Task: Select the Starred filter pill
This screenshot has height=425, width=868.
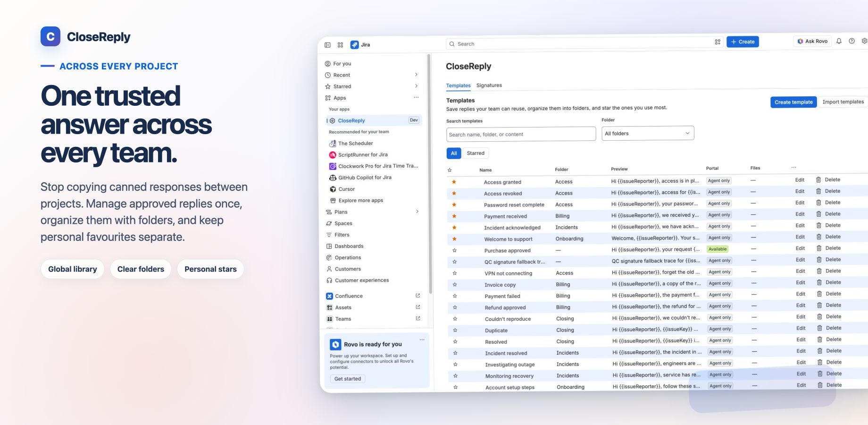Action: [476, 153]
